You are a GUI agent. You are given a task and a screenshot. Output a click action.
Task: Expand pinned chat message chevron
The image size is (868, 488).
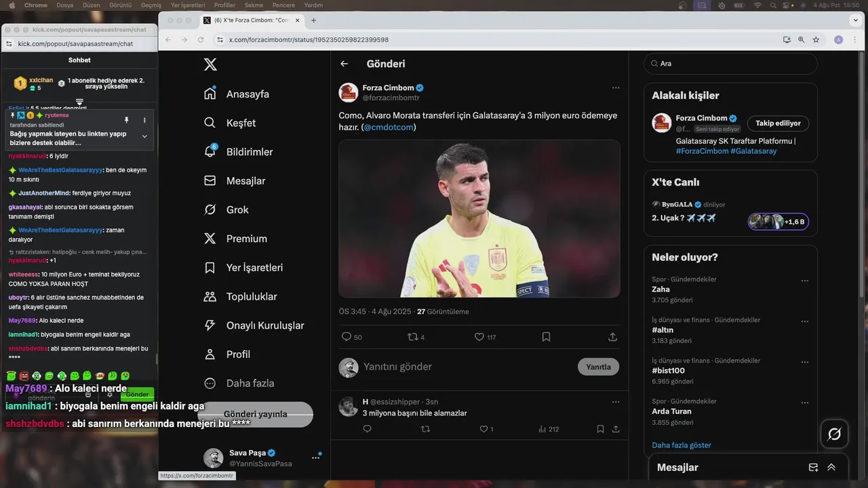click(144, 136)
